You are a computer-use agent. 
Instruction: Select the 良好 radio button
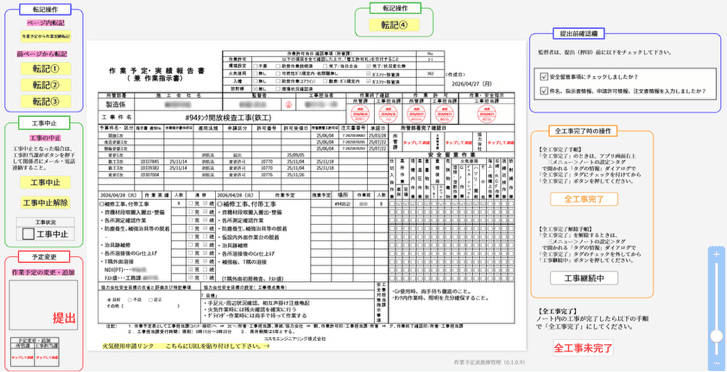coord(109,300)
